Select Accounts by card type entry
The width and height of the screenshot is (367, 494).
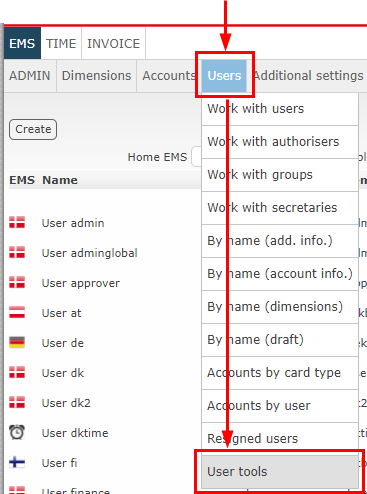click(280, 373)
